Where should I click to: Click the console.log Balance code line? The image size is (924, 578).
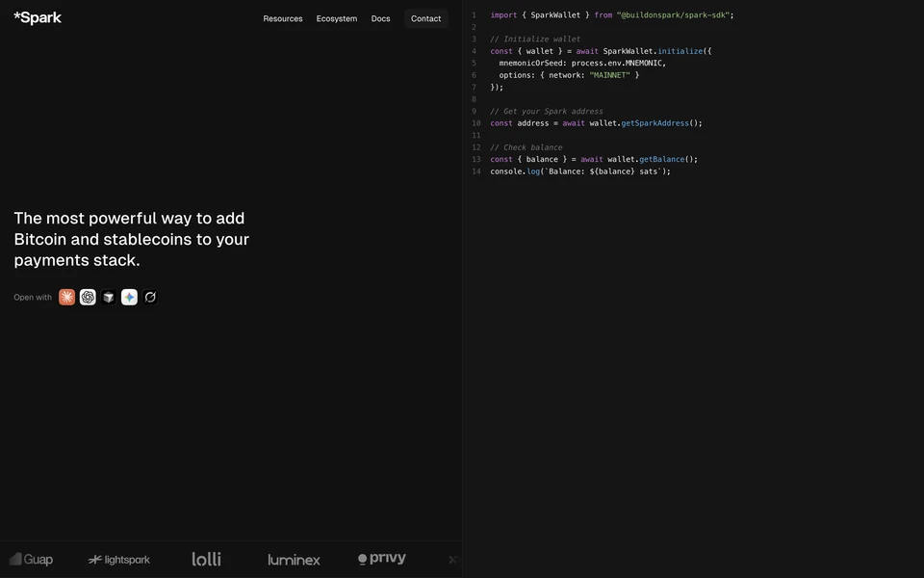580,171
